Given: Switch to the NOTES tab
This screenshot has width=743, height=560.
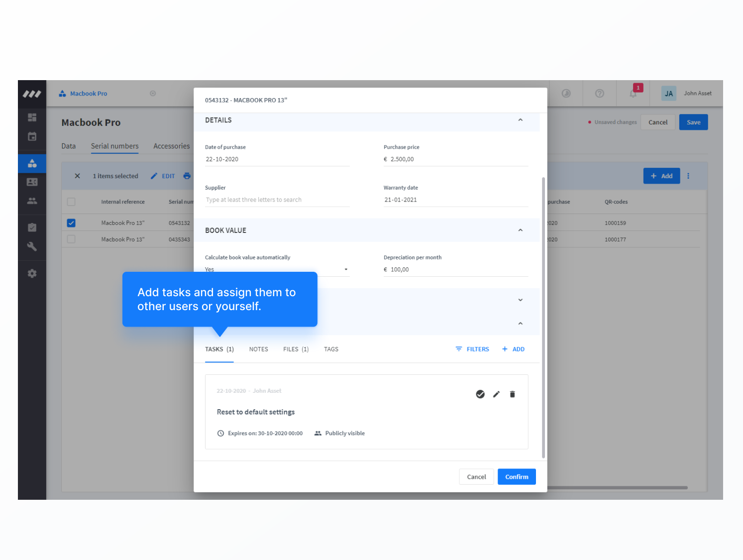Looking at the screenshot, I should click(x=259, y=349).
